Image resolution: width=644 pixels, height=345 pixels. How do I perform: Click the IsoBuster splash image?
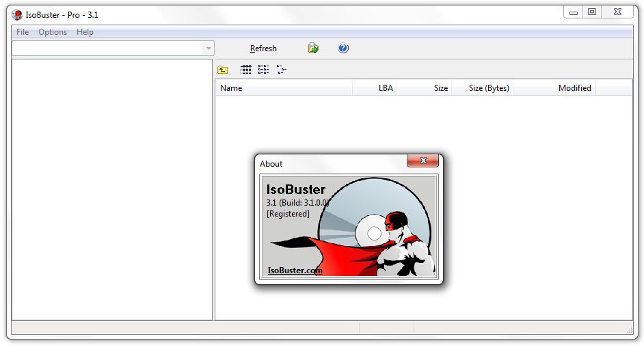[349, 226]
